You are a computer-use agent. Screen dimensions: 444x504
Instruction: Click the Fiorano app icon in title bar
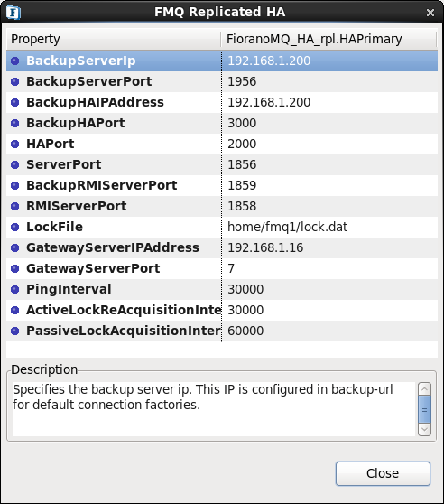coord(14,13)
